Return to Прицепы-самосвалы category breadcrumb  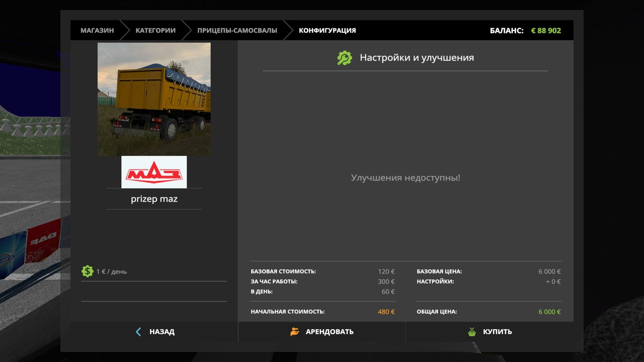point(237,30)
